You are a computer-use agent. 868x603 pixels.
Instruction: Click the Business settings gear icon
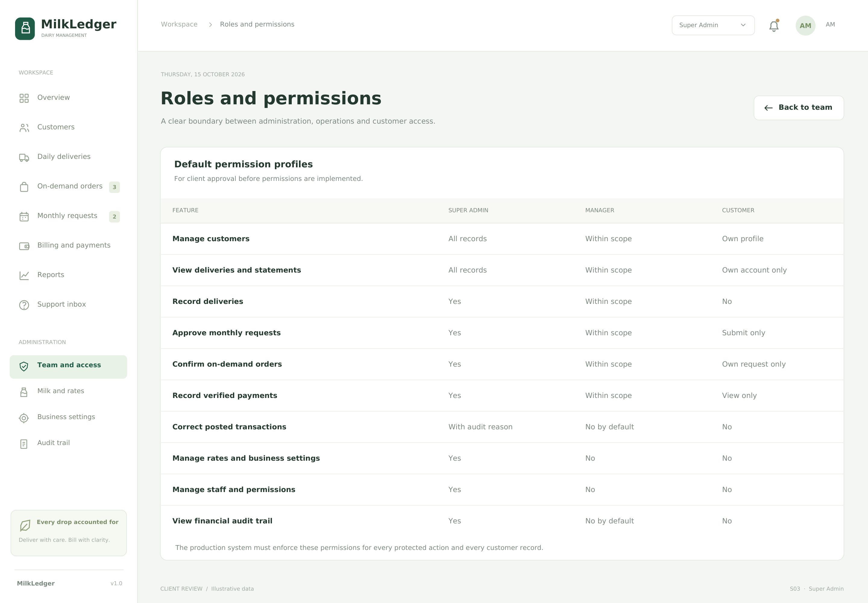tap(24, 418)
